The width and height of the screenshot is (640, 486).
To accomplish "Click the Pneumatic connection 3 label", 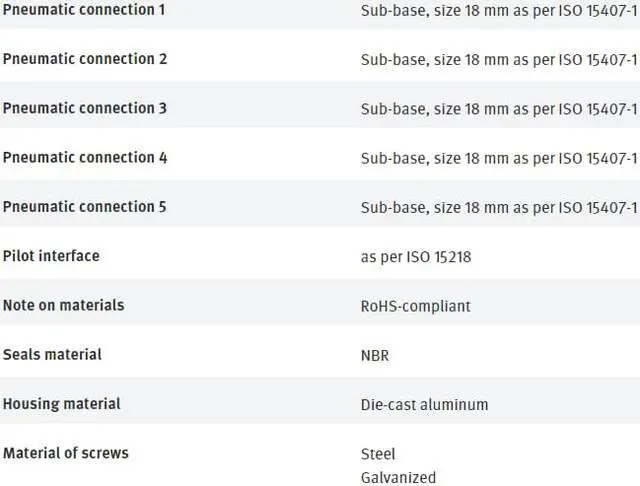I will tap(85, 108).
